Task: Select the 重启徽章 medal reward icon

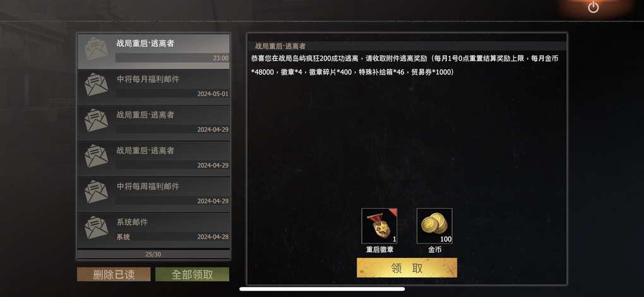Action: 379,226
